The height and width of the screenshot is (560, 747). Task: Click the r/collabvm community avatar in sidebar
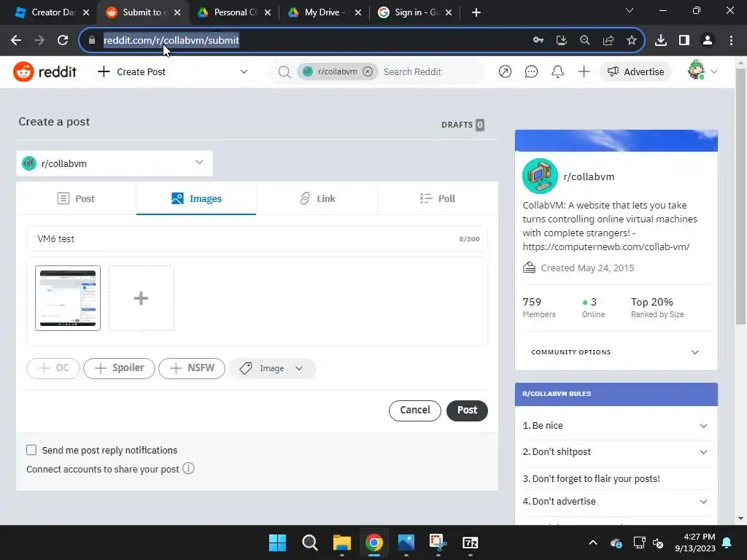[541, 176]
